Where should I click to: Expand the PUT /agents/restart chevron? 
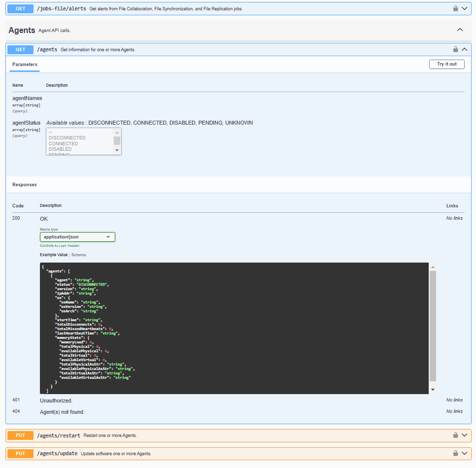click(x=464, y=435)
